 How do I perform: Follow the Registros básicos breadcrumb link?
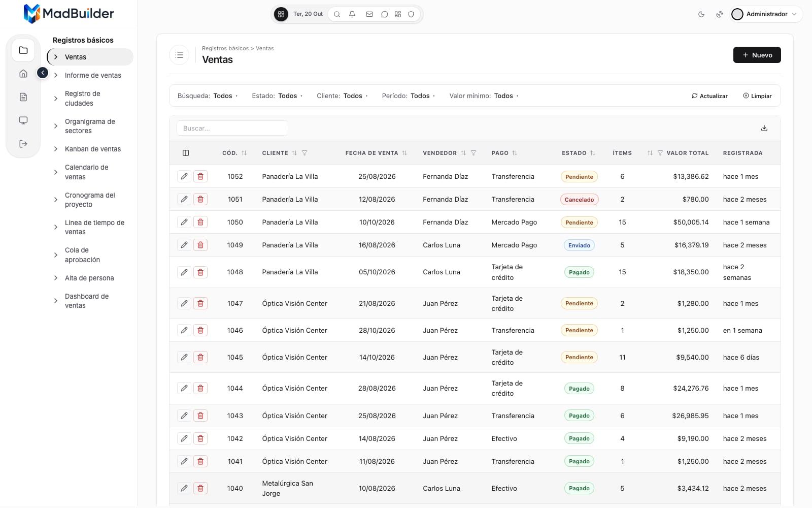click(225, 49)
